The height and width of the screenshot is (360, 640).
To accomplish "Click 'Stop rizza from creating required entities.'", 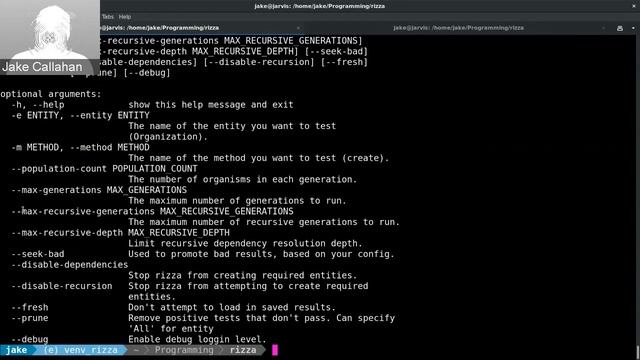I will click(242, 275).
